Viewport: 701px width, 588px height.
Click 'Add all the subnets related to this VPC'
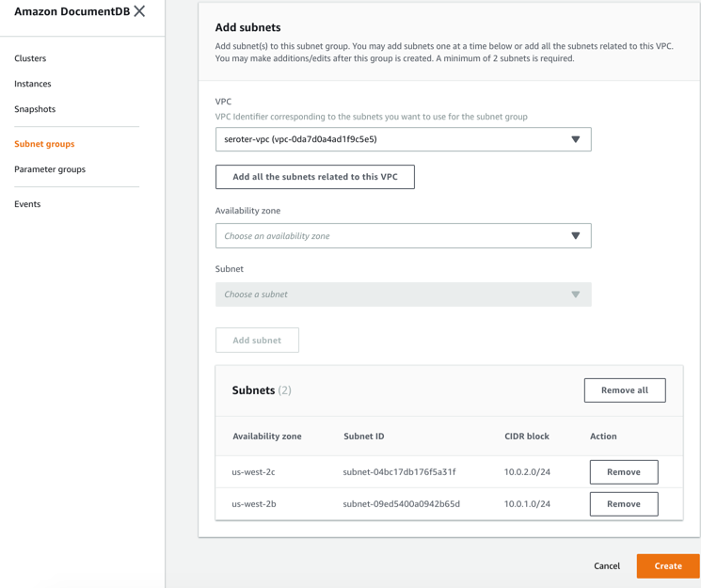(x=315, y=177)
